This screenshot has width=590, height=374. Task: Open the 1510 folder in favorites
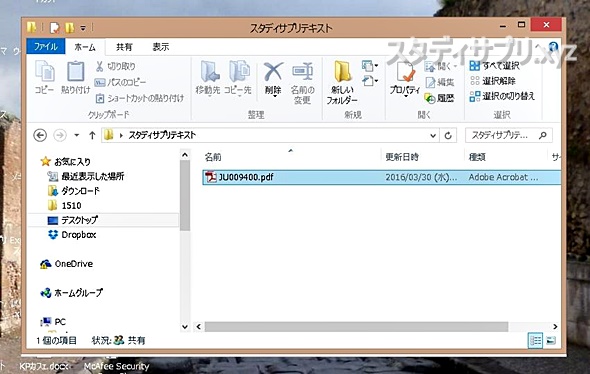pos(65,205)
